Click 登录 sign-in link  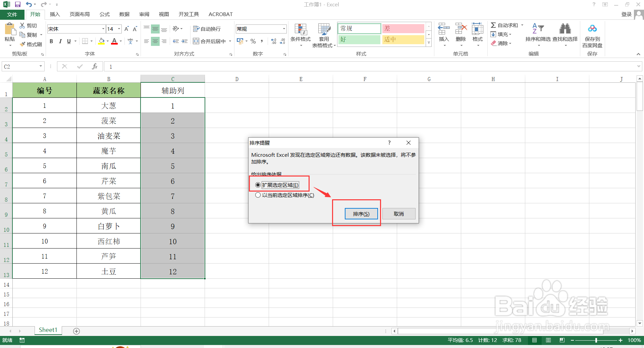coord(626,14)
